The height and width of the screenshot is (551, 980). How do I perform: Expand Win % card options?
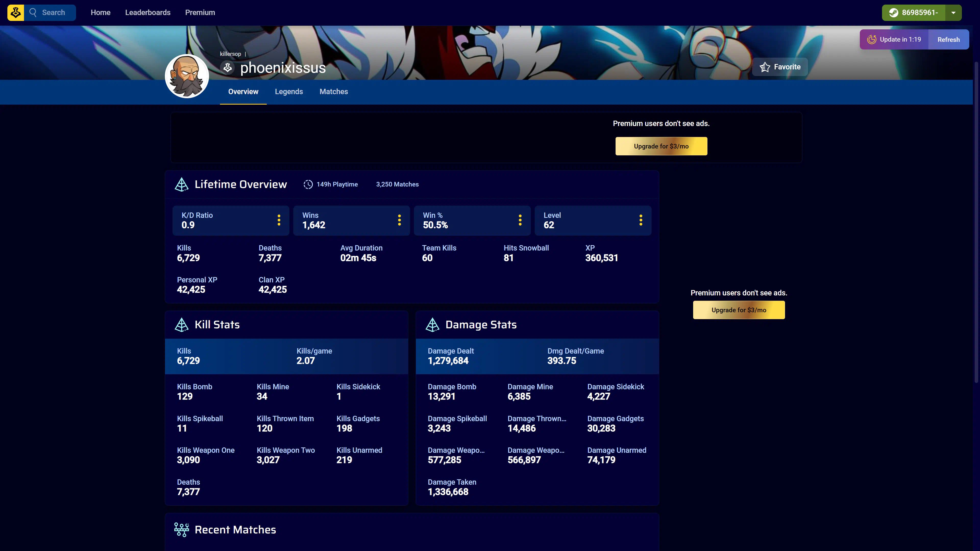coord(520,220)
